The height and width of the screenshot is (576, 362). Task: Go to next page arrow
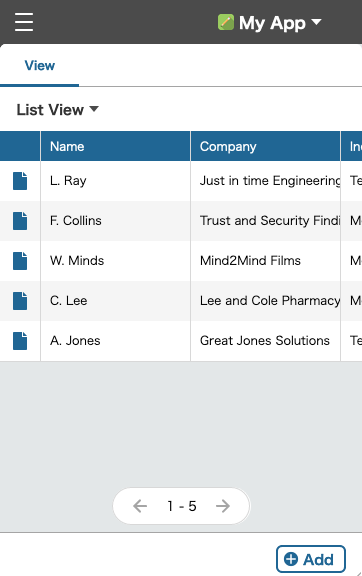click(x=223, y=506)
